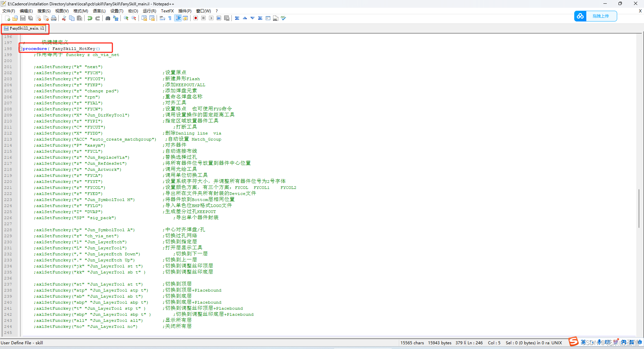Image resolution: width=644 pixels, height=349 pixels.
Task: Open the 语言(L) menu
Action: pyautogui.click(x=99, y=11)
